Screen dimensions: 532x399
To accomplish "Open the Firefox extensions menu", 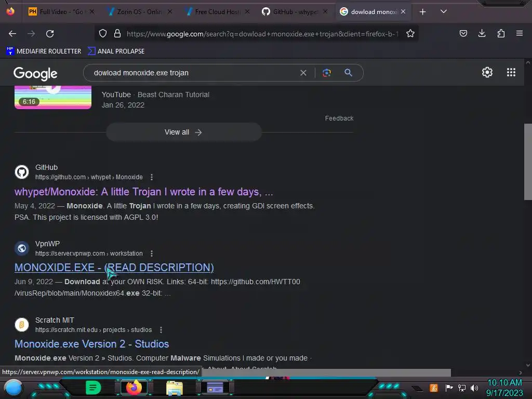I will [501, 34].
